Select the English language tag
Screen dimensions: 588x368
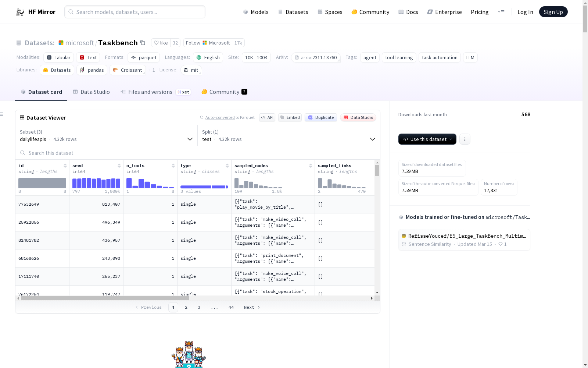click(x=208, y=57)
